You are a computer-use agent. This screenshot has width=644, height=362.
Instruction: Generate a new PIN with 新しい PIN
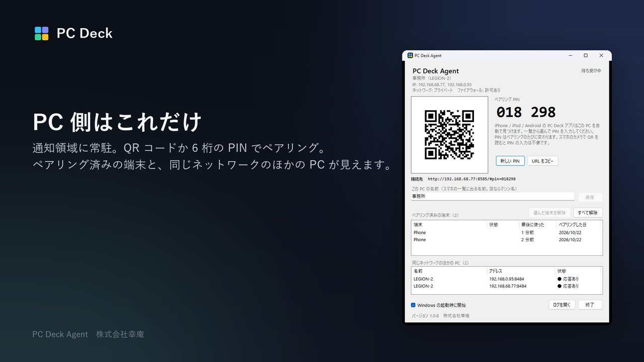click(x=510, y=161)
